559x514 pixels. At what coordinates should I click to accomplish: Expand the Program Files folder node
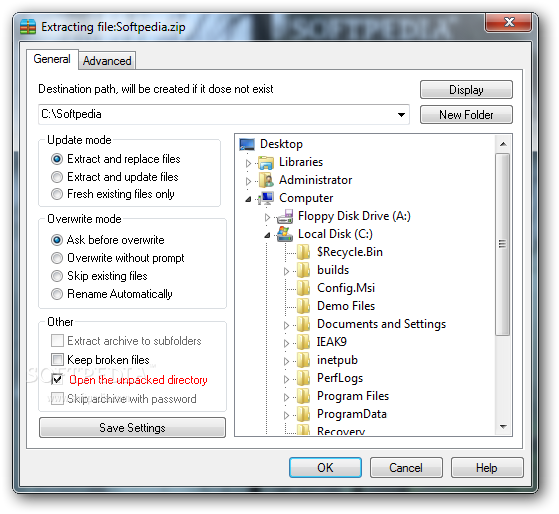coord(286,397)
